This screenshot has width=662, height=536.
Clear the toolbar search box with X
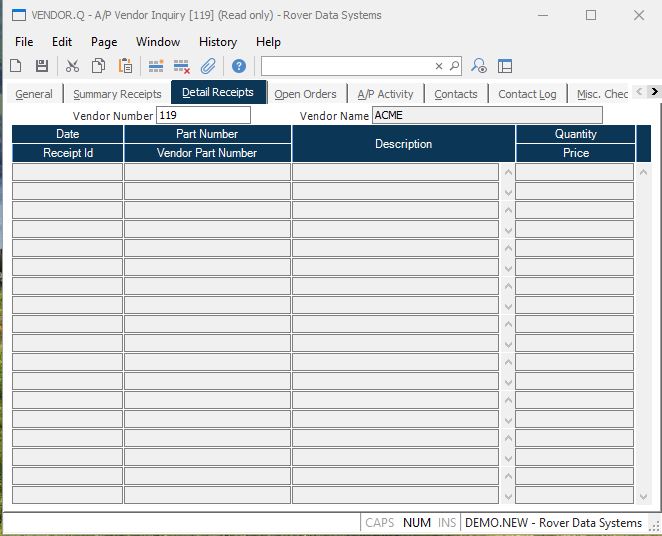(438, 66)
